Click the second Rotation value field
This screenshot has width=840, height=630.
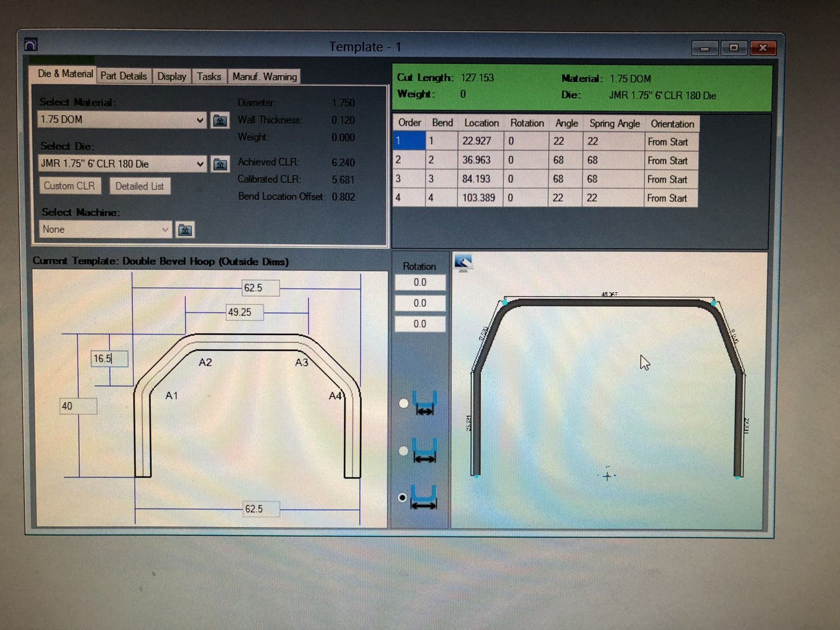pos(420,303)
